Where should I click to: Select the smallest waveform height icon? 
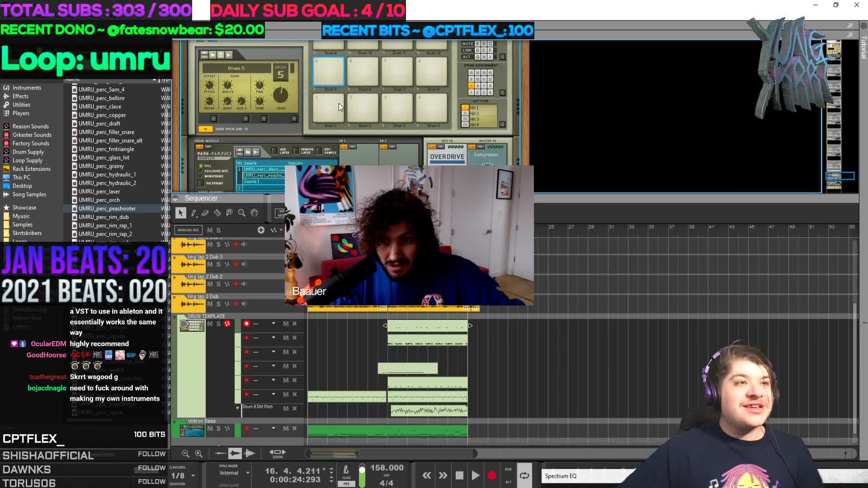pos(220,453)
